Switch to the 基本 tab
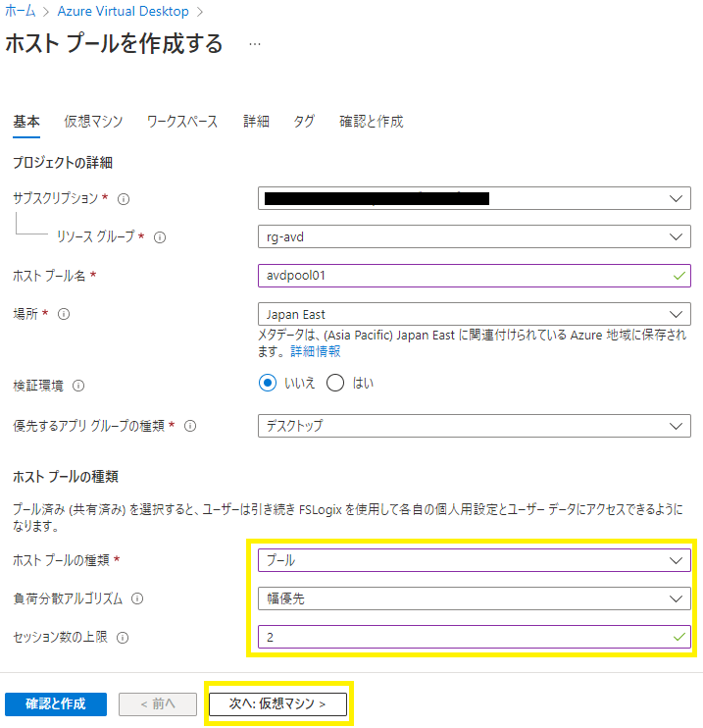The width and height of the screenshot is (703, 728). click(x=26, y=122)
